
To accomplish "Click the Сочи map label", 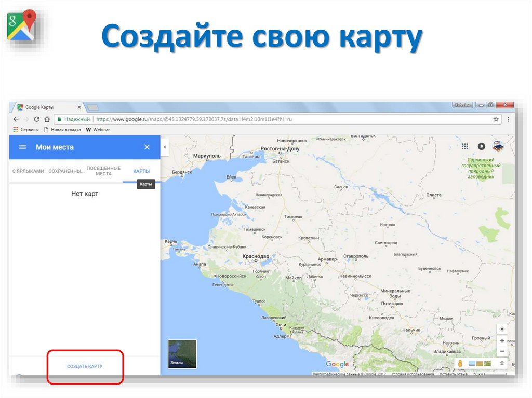I will tap(281, 324).
